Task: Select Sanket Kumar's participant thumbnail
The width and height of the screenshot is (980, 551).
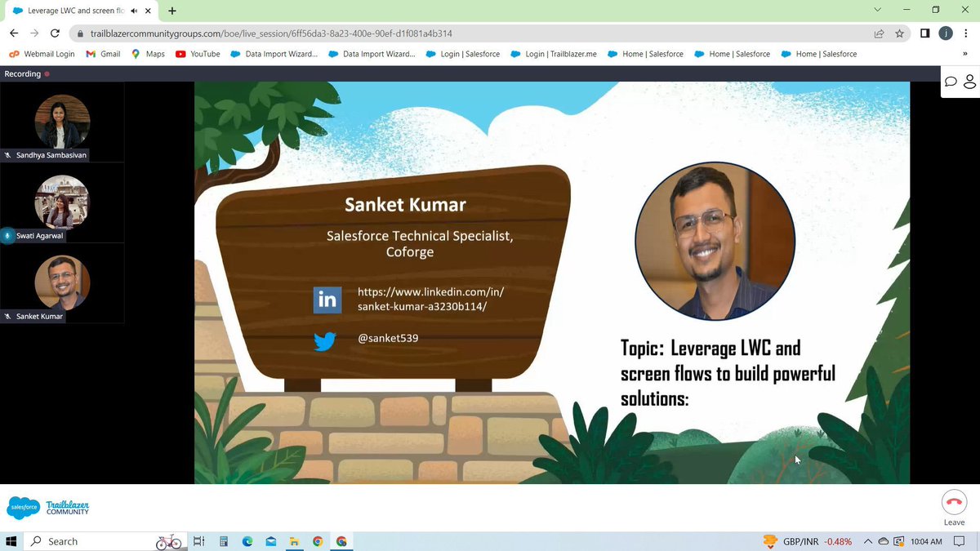Action: [62, 282]
